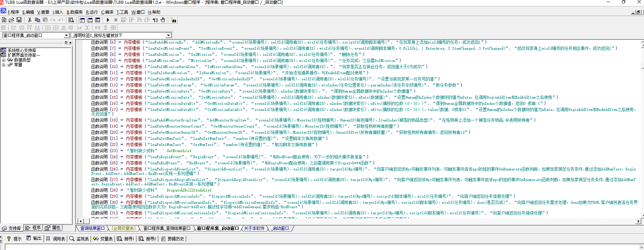
Task: Click the hand breakpoint icon in toolbar
Action: point(163,20)
